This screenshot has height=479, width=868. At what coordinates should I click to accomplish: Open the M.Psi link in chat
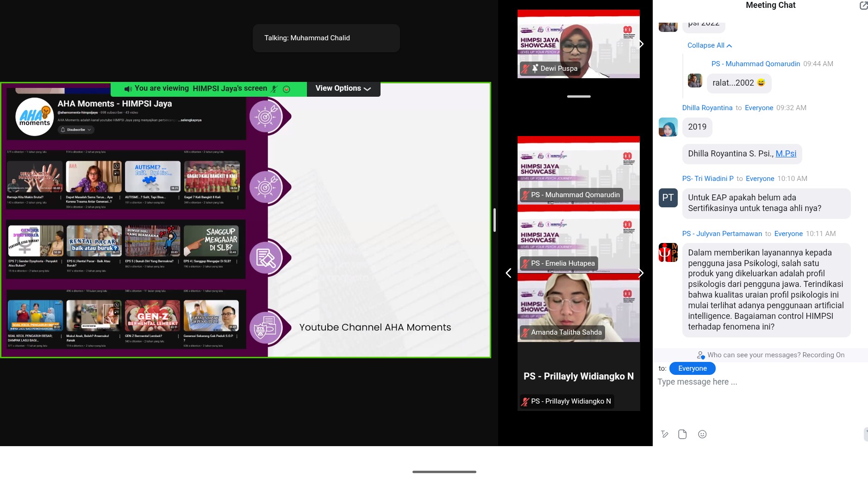pyautogui.click(x=786, y=154)
